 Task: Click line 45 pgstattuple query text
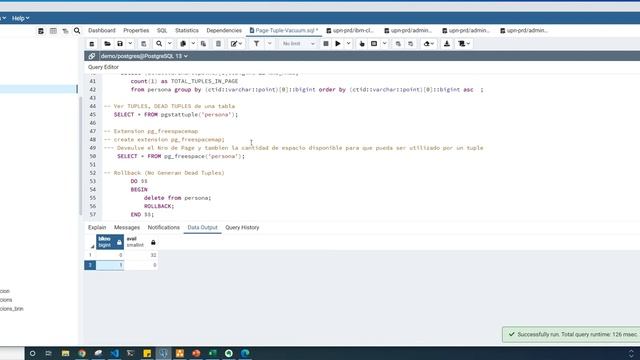click(x=176, y=115)
